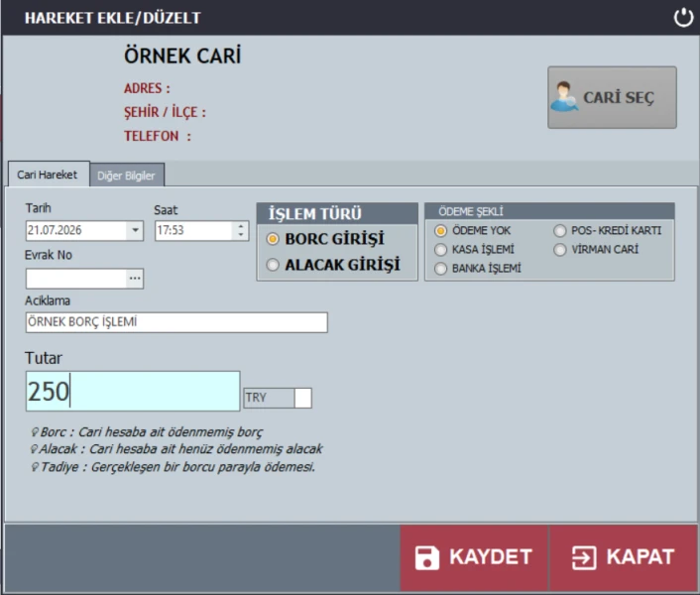This screenshot has width=700, height=595.
Task: Increase the Saat time with up arrow
Action: 241,226
